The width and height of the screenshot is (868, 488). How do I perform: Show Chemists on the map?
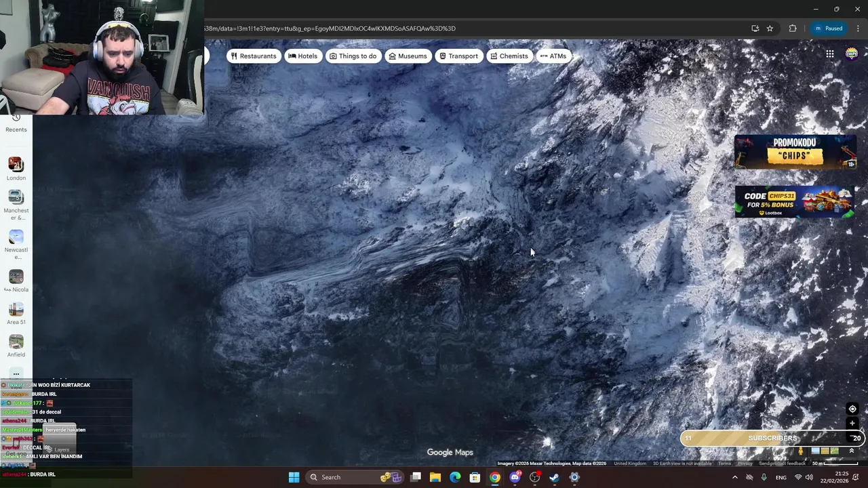coord(509,56)
